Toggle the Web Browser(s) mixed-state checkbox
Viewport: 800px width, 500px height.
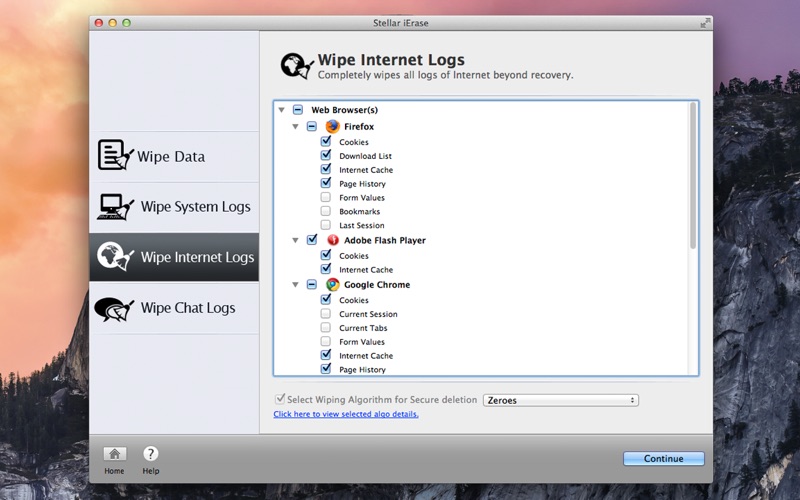pos(298,110)
